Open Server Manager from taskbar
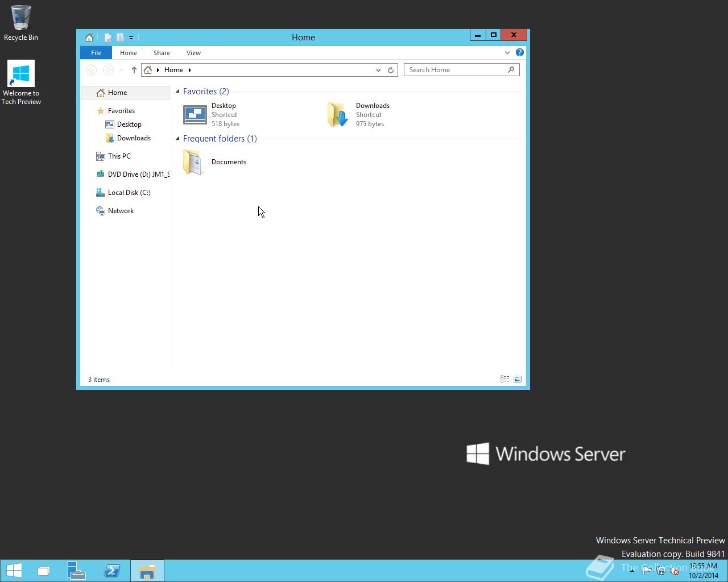728x582 pixels. coord(76,571)
